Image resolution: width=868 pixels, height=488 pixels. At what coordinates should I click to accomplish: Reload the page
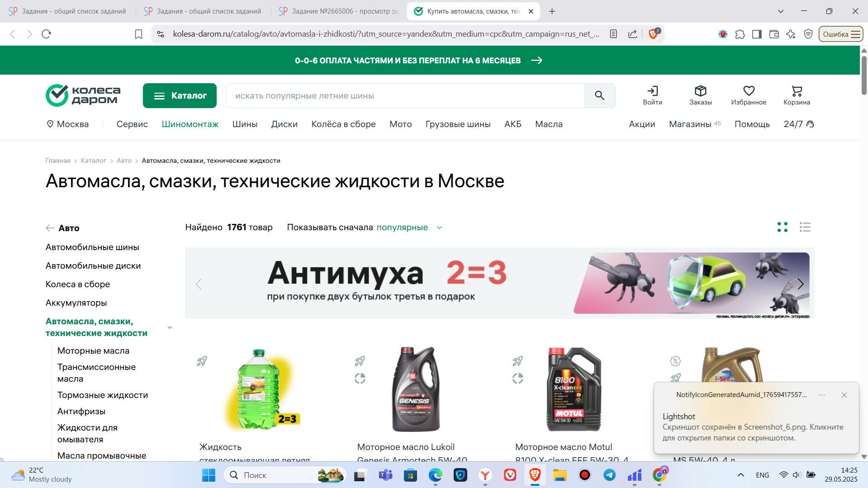point(46,34)
